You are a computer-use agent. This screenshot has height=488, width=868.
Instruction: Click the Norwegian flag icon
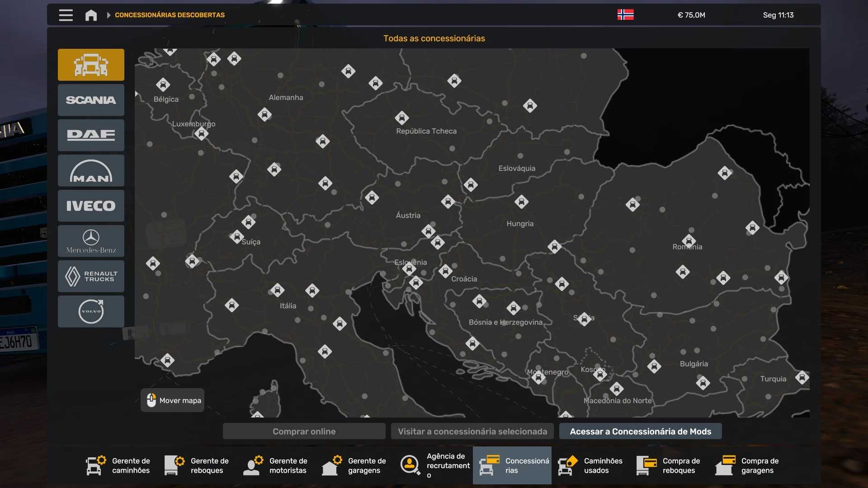coord(625,15)
